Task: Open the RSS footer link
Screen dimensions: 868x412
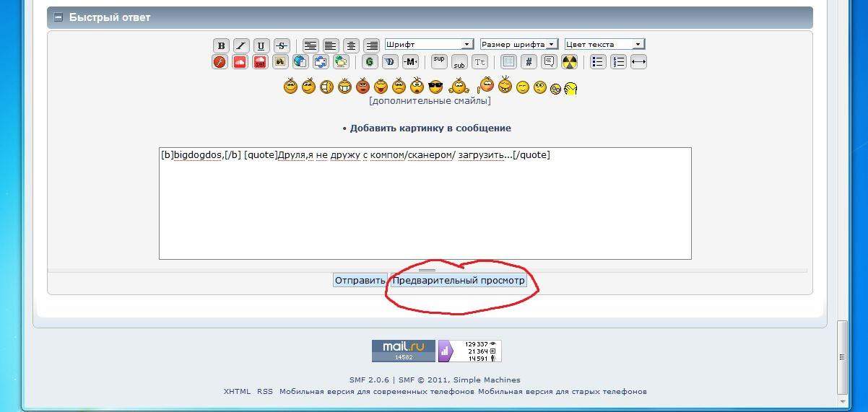Action: pos(265,392)
